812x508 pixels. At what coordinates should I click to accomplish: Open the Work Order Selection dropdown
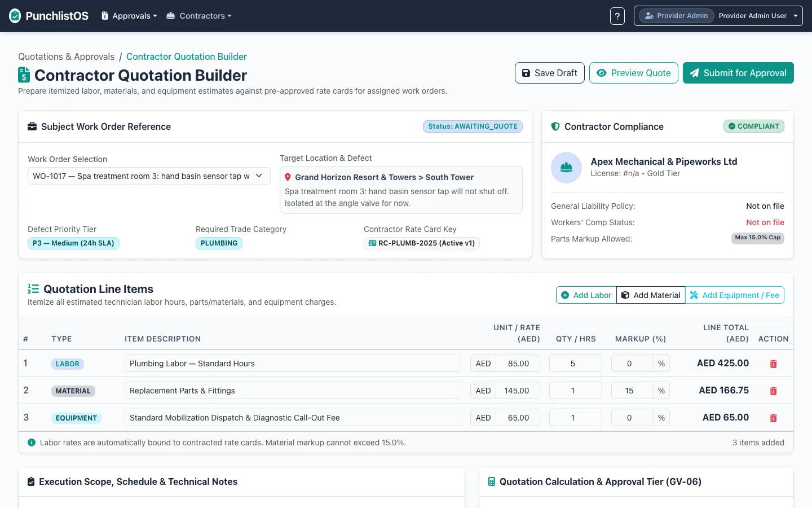point(149,176)
